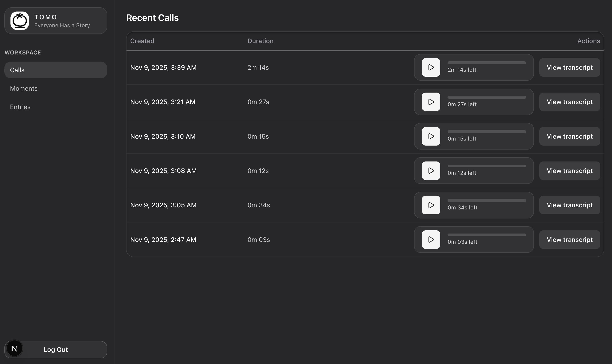This screenshot has height=364, width=612.
Task: Play the 3:39 AM call recording
Action: (431, 67)
